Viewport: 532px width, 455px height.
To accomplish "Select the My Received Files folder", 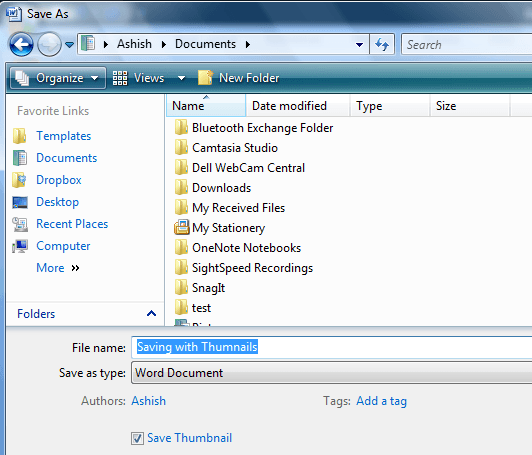I will pyautogui.click(x=238, y=208).
